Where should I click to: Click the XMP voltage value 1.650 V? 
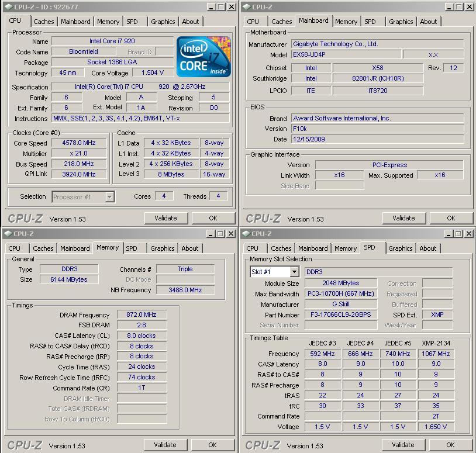click(436, 427)
